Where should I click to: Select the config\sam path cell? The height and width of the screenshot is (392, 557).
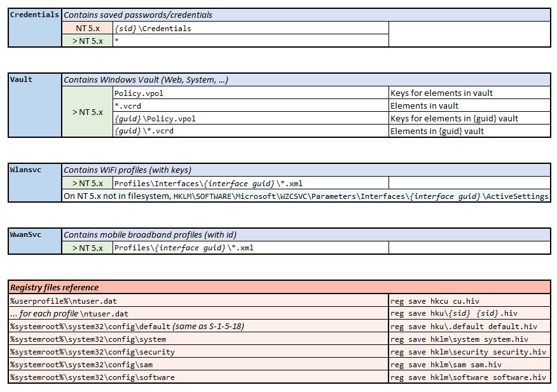click(198, 365)
